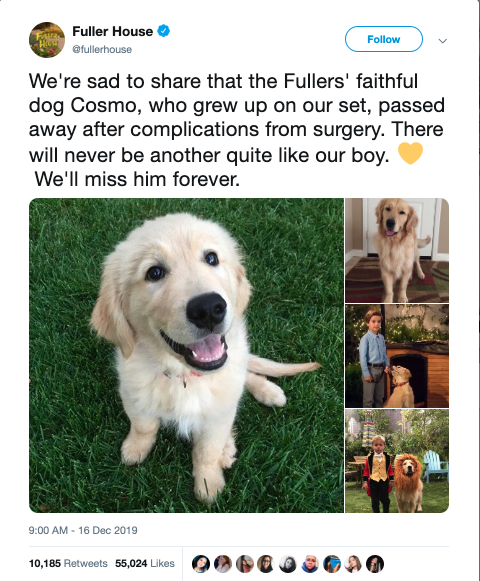Screen dimensions: 480x581
Task: Click the first liker avatar
Action: click(x=201, y=564)
